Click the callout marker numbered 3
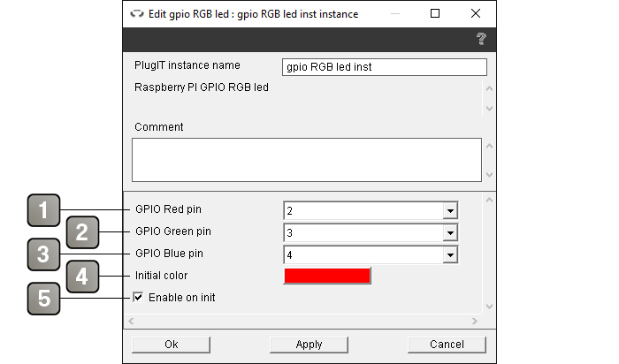The width and height of the screenshot is (619, 364). pyautogui.click(x=44, y=254)
